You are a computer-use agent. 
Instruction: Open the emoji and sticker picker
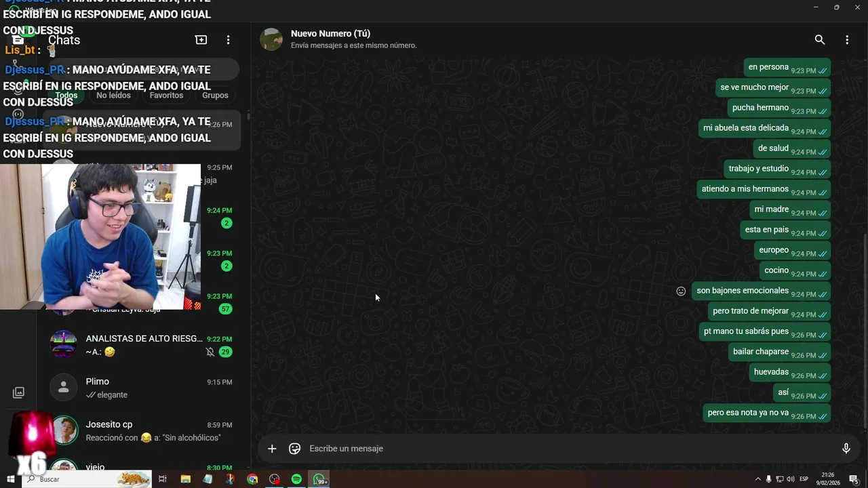click(x=294, y=449)
